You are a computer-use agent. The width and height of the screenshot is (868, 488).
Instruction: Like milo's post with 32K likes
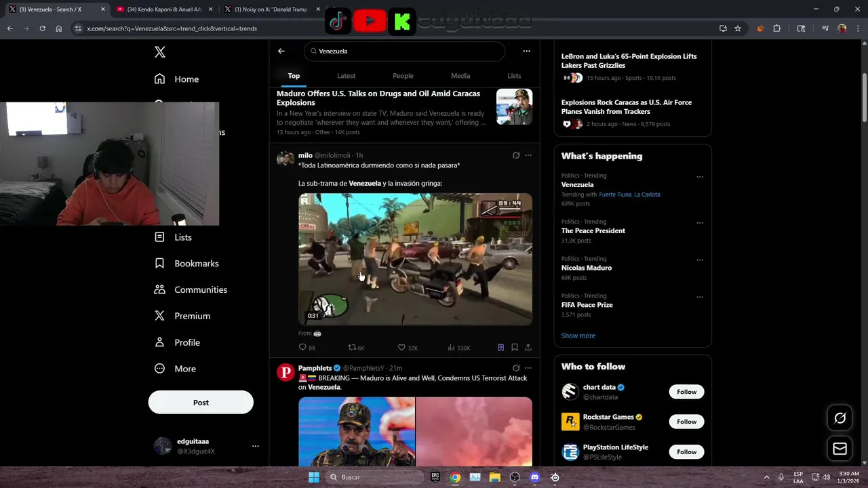pyautogui.click(x=408, y=348)
